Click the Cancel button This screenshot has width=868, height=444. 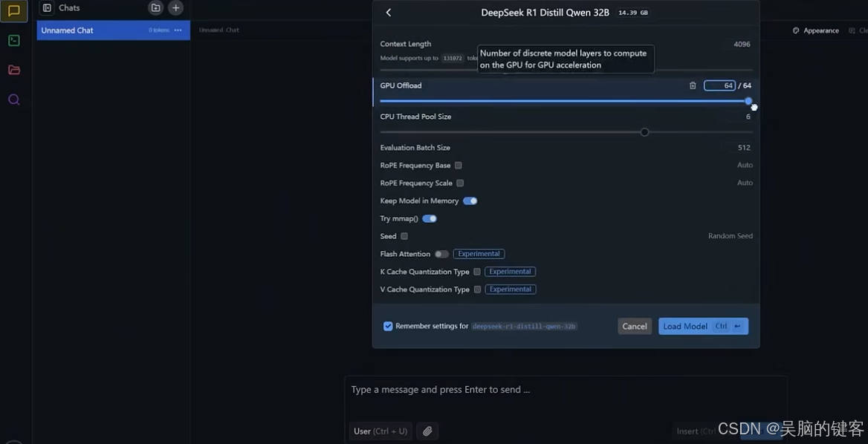point(635,326)
